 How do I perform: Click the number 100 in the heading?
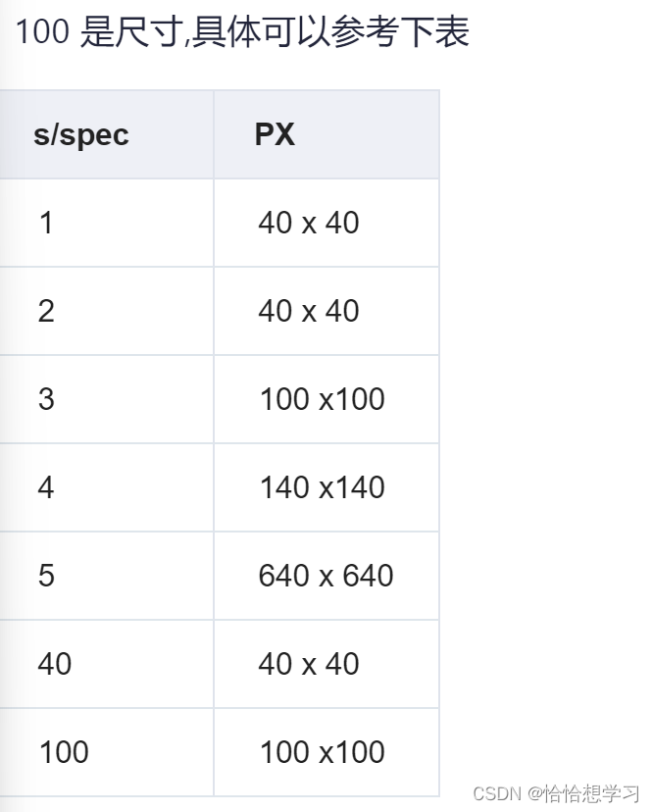coord(42,31)
